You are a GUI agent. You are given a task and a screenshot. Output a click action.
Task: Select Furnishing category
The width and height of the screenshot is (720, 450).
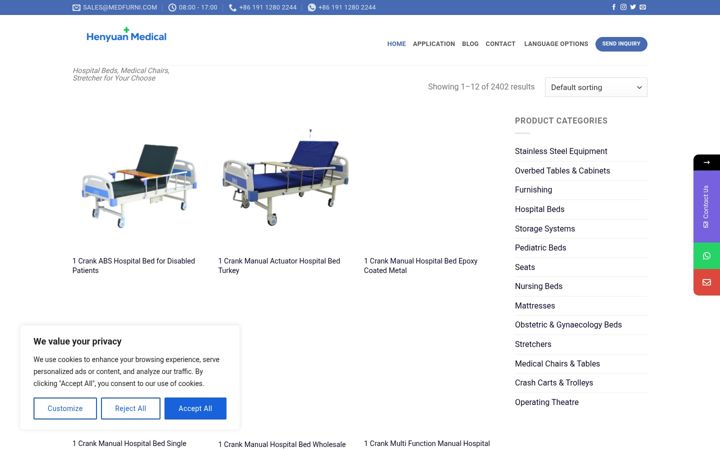[534, 190]
